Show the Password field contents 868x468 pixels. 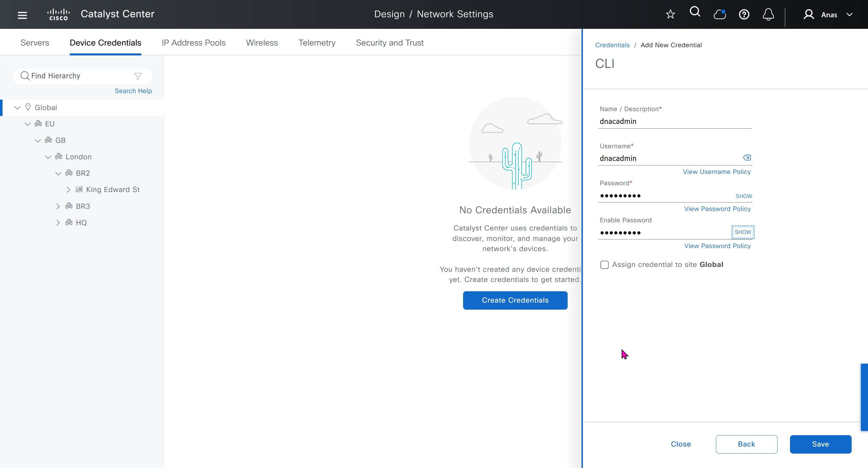click(744, 196)
